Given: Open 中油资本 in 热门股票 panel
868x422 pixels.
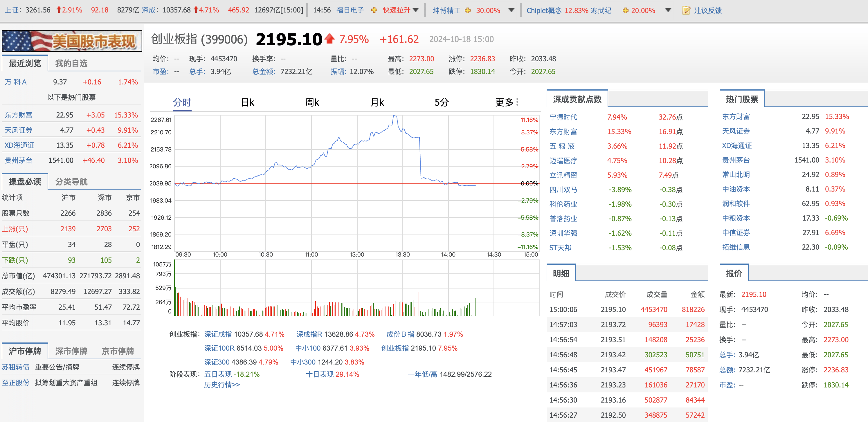Looking at the screenshot, I should pos(736,189).
